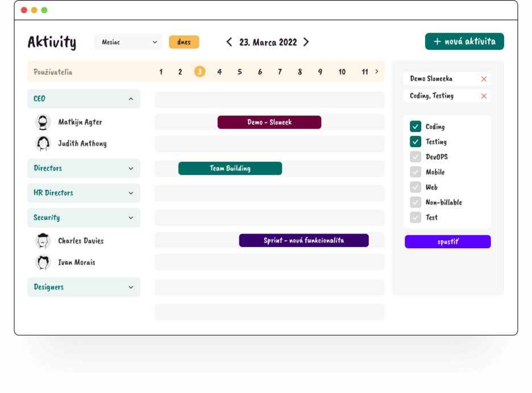Uncheck the Coding checkbox

point(415,127)
